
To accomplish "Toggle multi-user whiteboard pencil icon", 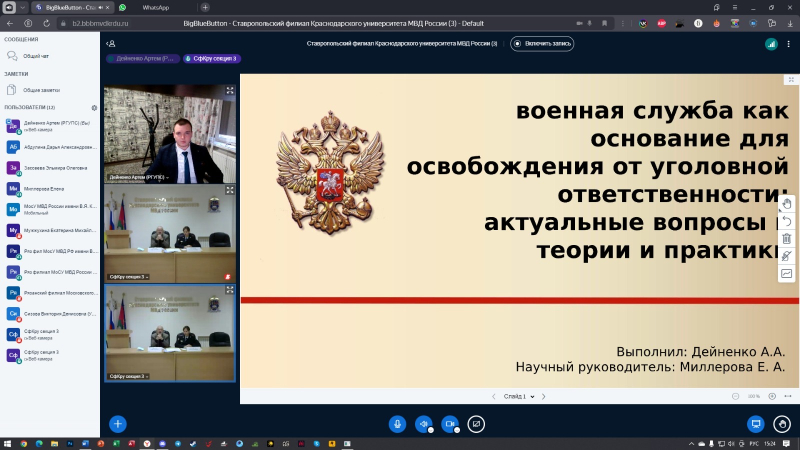I will pos(787,256).
